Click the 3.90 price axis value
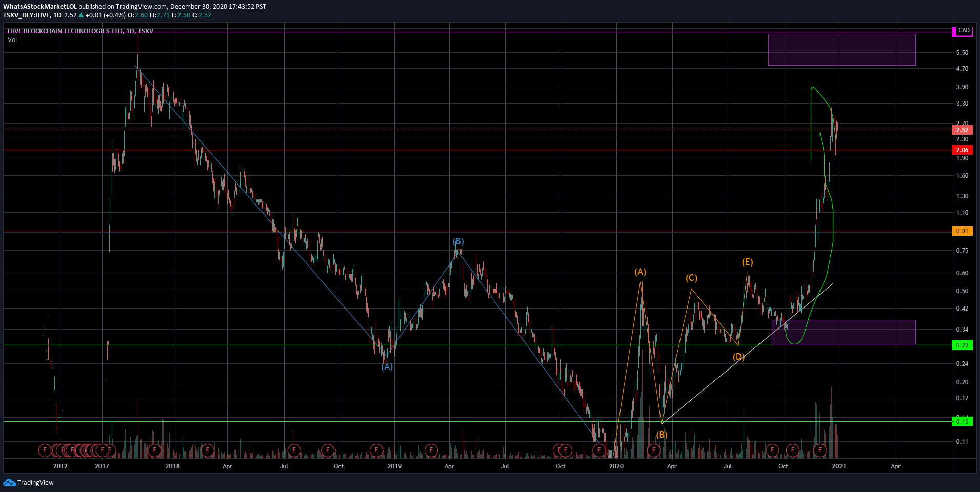The height and width of the screenshot is (492, 980). coord(962,87)
